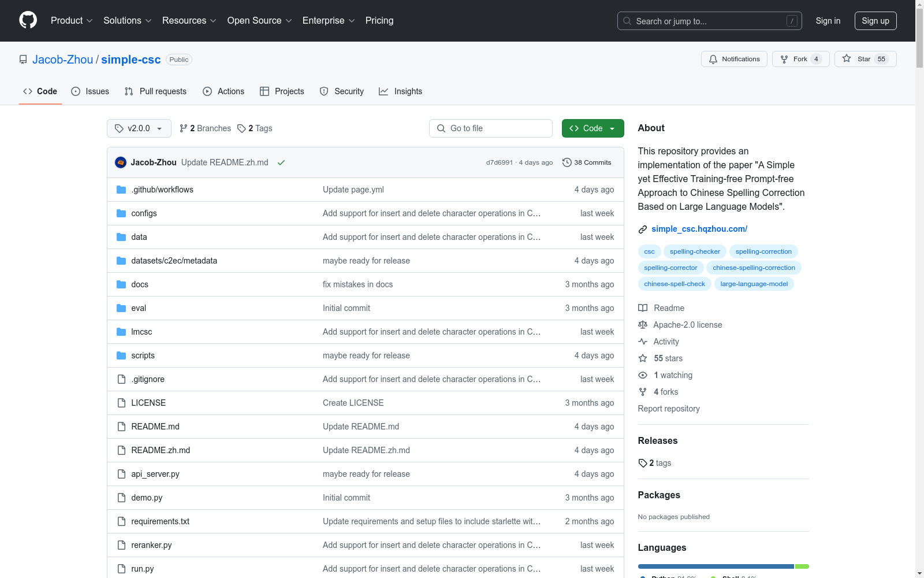Click the Search or jump to field
Image resolution: width=924 pixels, height=578 pixels.
tap(710, 21)
